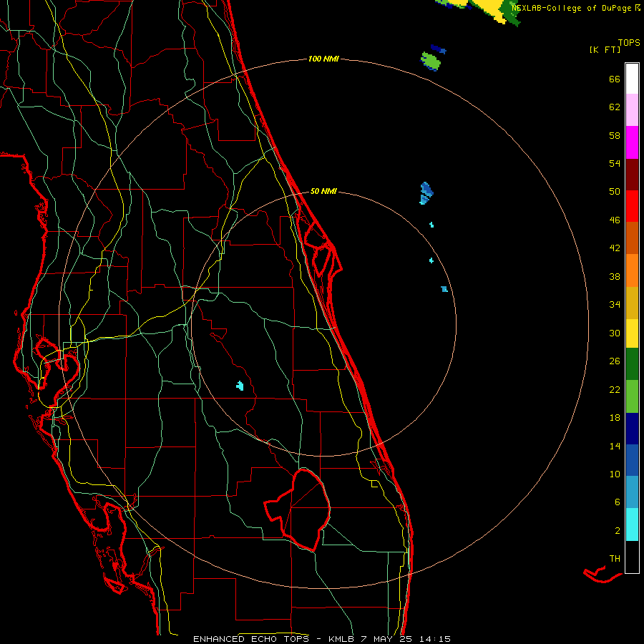Select the magenta swatch in the legend
Image resolution: width=644 pixels, height=644 pixels.
point(632,142)
